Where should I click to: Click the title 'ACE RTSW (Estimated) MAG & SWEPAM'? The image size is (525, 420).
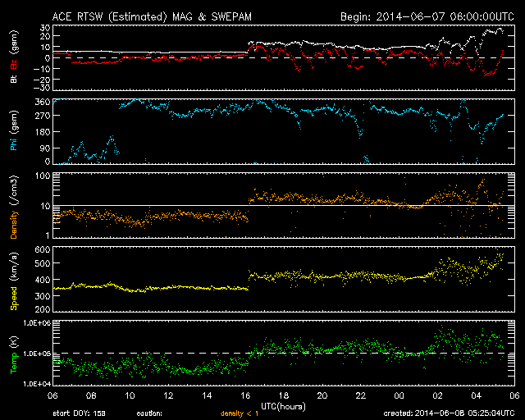(x=152, y=16)
